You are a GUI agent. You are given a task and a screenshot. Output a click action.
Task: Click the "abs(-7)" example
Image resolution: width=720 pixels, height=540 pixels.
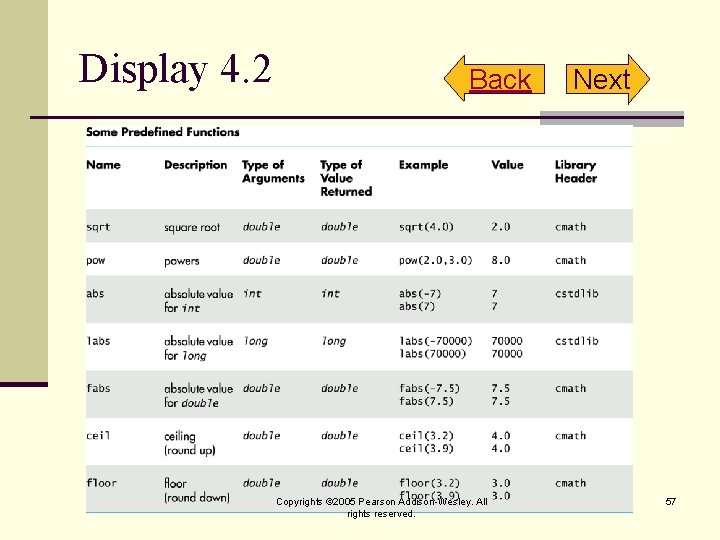click(420, 293)
